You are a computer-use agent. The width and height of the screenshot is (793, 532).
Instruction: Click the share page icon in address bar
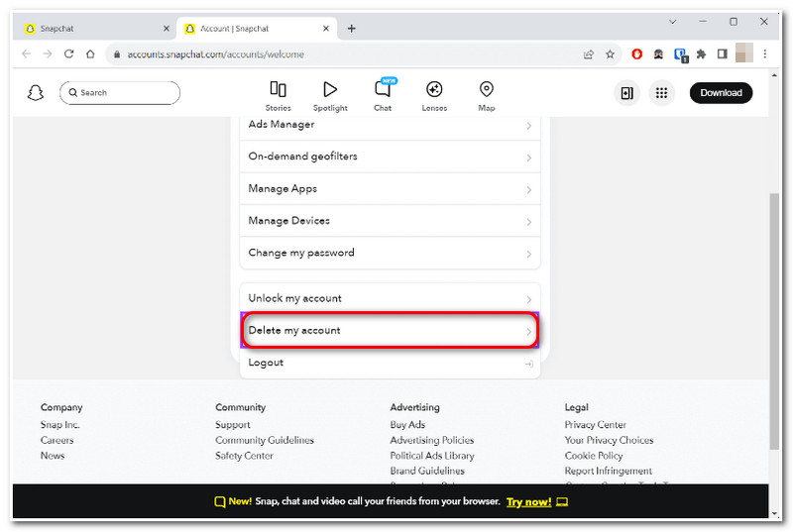(588, 54)
